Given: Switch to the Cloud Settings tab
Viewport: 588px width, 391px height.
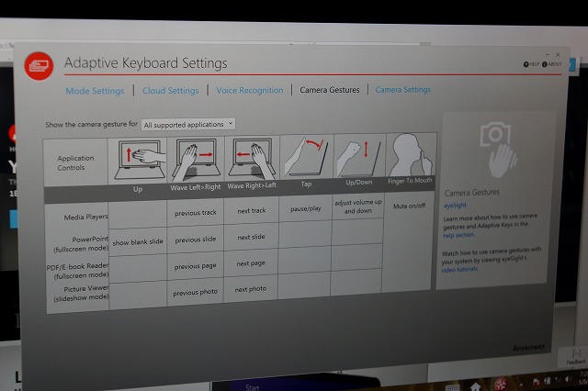Looking at the screenshot, I should (x=171, y=91).
